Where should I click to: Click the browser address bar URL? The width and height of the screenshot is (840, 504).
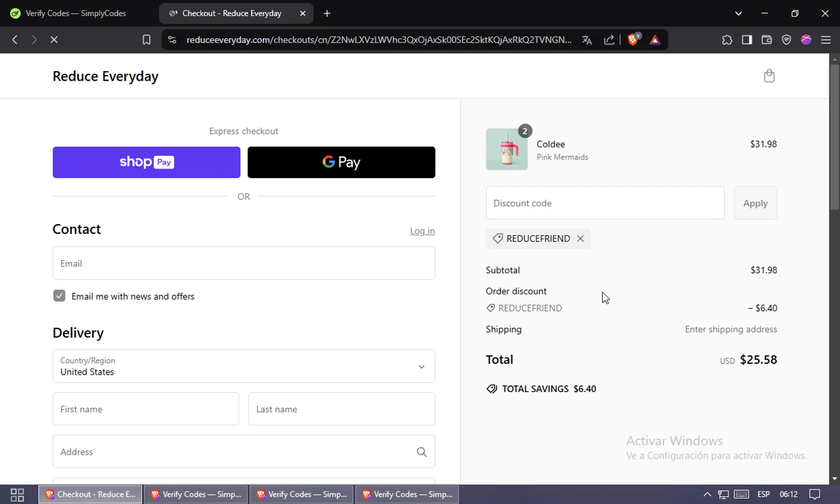[379, 40]
